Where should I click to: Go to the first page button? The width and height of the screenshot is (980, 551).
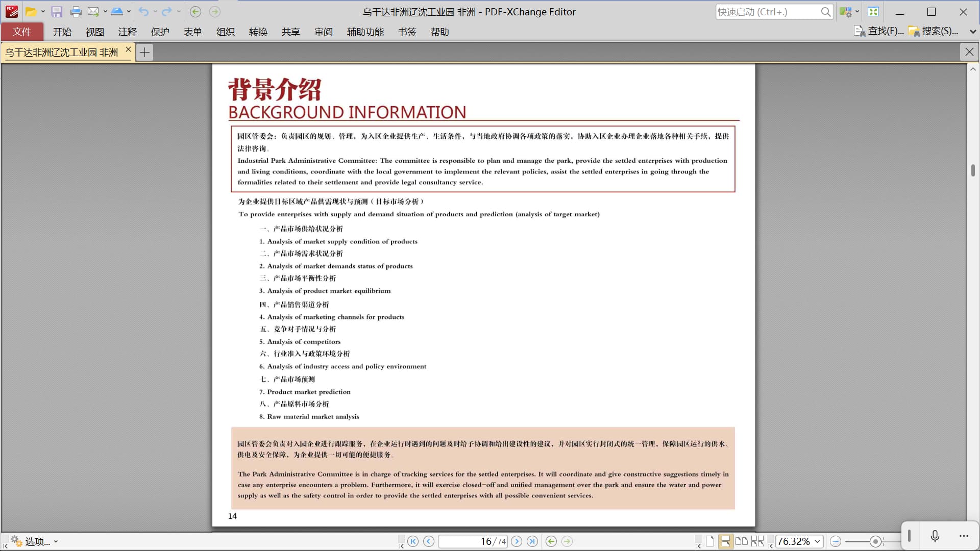point(413,541)
